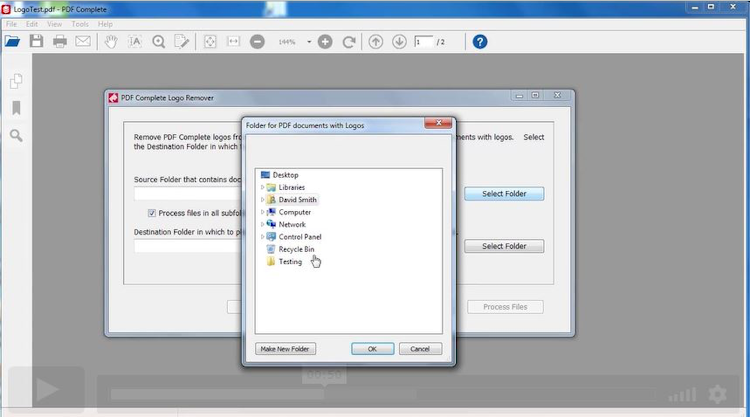This screenshot has height=417, width=750.
Task: Save the document with the floppy disk icon
Action: [x=36, y=42]
